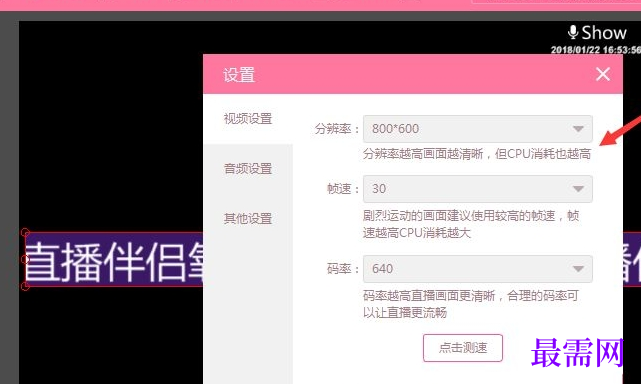Expand the 帧速 30 dropdown arrow

(x=578, y=189)
